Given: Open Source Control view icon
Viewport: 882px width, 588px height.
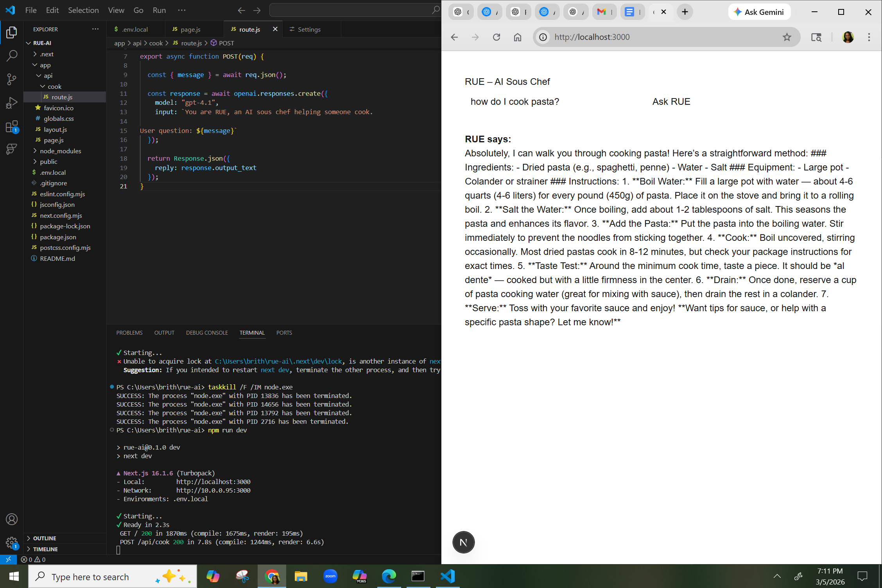Looking at the screenshot, I should [x=12, y=79].
